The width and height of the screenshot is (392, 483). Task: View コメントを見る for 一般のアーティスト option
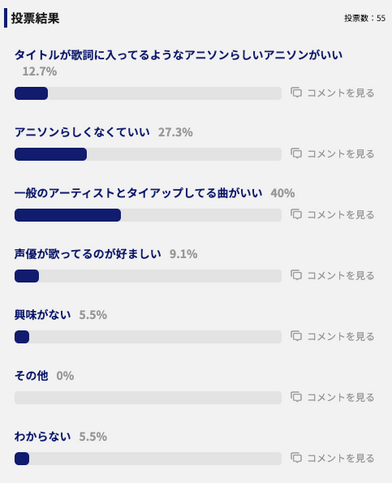pyautogui.click(x=340, y=215)
